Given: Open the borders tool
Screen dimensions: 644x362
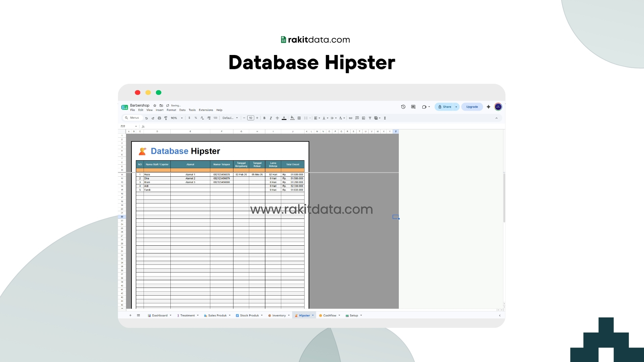Looking at the screenshot, I should pos(299,118).
